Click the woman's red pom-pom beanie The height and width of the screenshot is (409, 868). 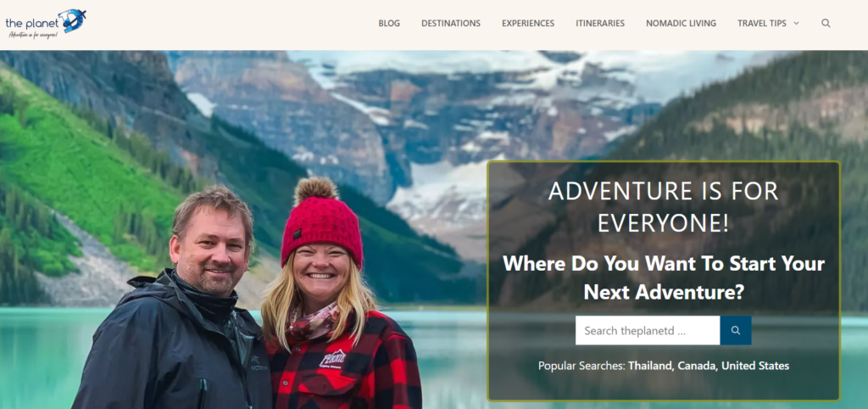pos(321,223)
